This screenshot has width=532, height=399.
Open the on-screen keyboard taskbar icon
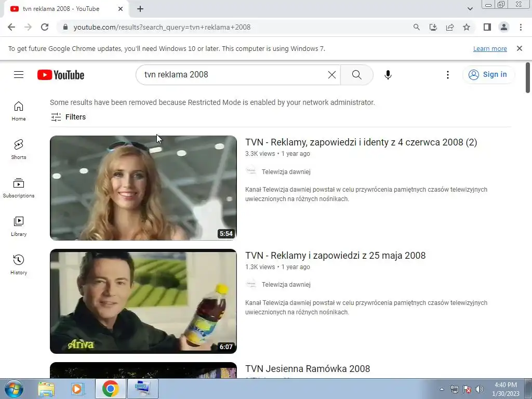pos(142,389)
